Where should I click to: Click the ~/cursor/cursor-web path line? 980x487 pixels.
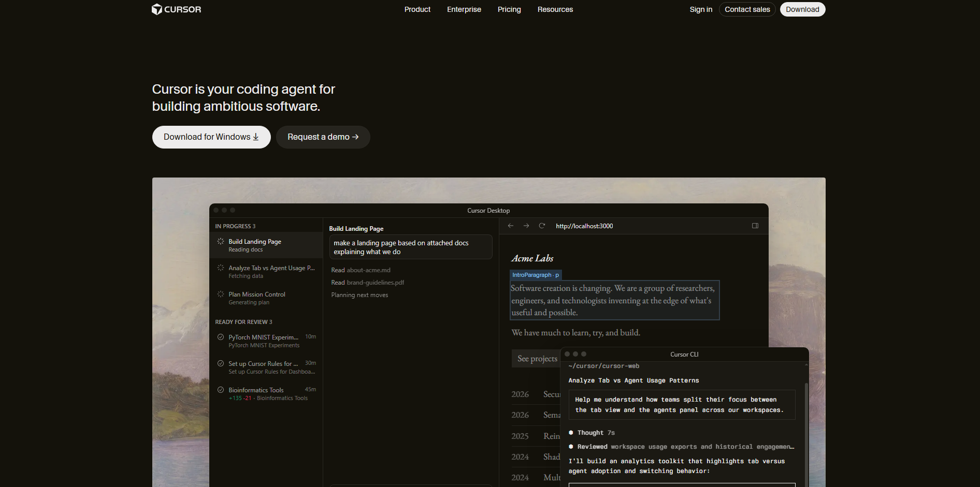pyautogui.click(x=604, y=366)
